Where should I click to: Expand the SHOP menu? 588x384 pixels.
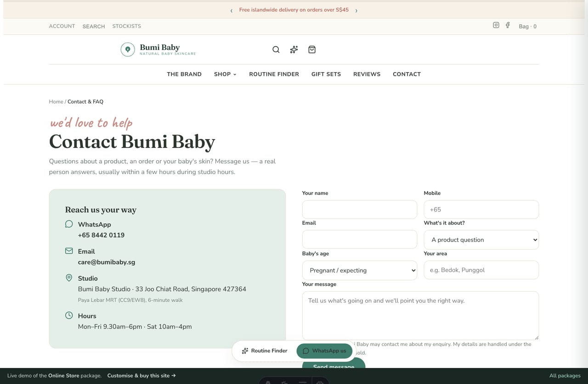[x=225, y=74]
